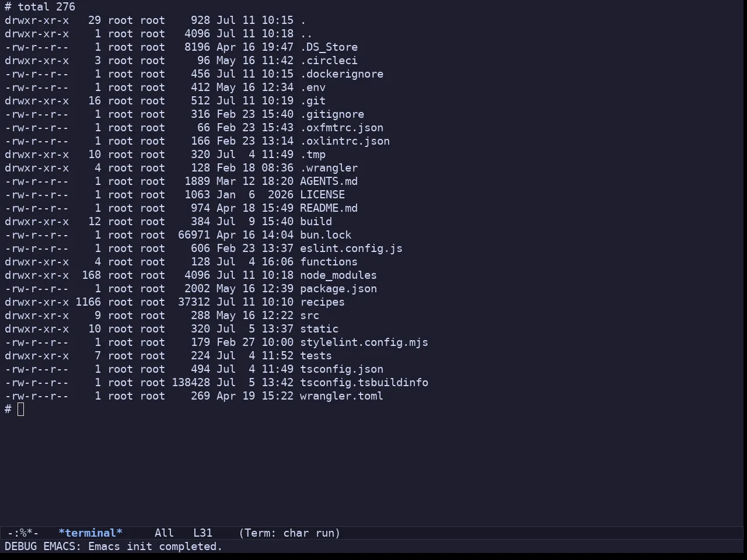Select the LICENSE file name
Image resolution: width=747 pixels, height=560 pixels.
(x=322, y=195)
